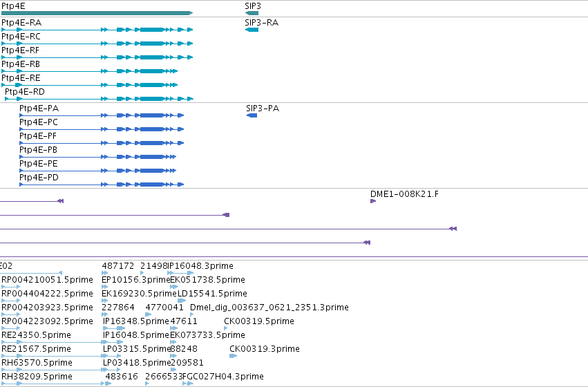The height and width of the screenshot is (387, 588).
Task: Open the RE21567.5prime label
Action: [36, 349]
